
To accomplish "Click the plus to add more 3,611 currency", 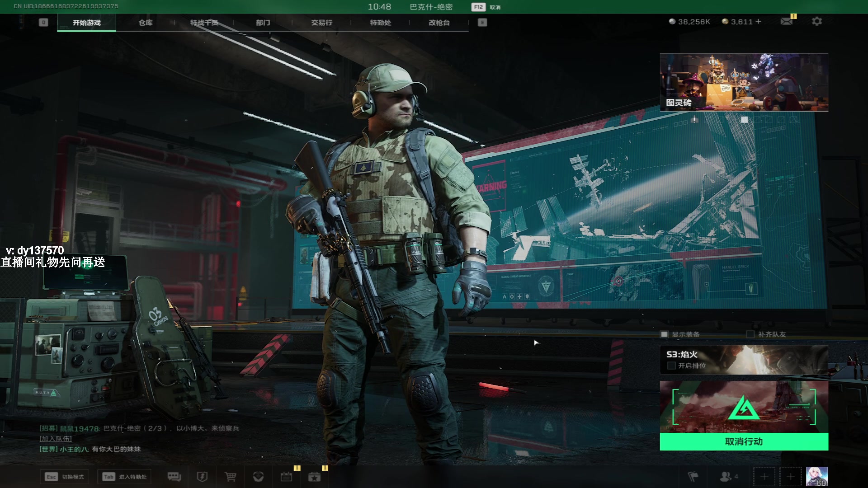I will 758,21.
